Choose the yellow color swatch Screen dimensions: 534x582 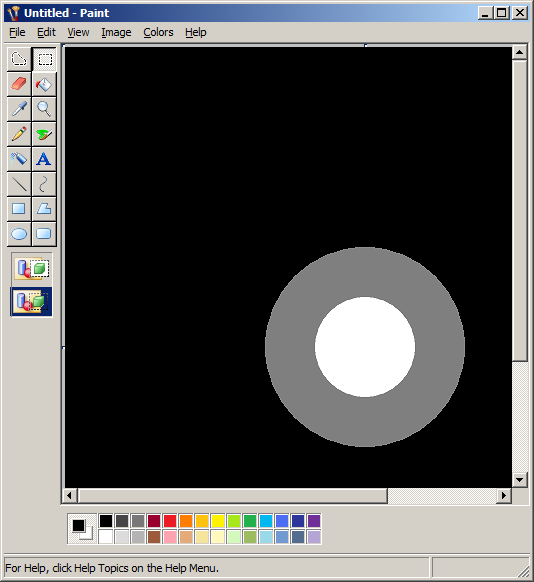[x=218, y=521]
